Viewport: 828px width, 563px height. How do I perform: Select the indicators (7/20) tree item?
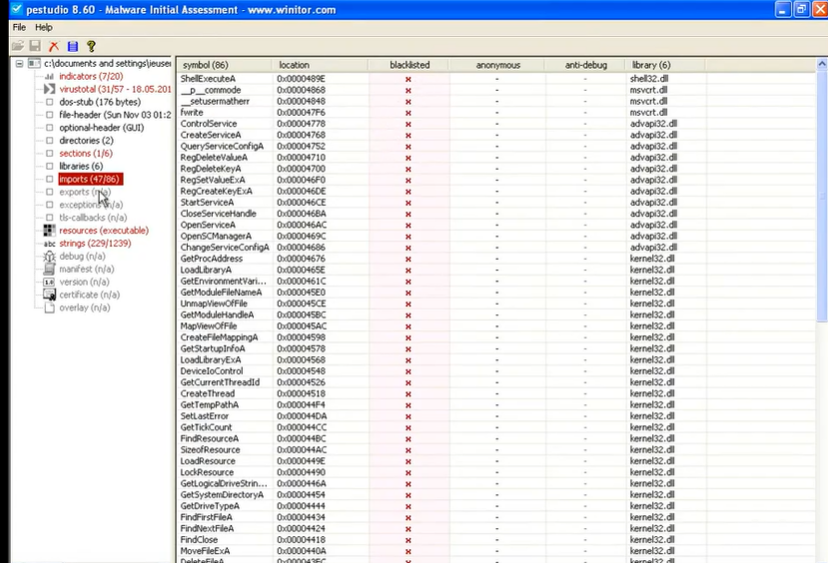91,77
